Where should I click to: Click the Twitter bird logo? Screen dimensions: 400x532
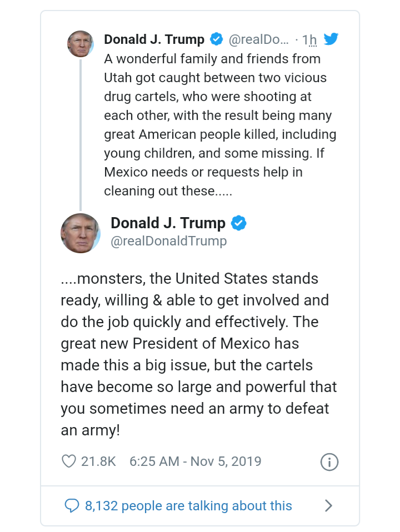[331, 39]
